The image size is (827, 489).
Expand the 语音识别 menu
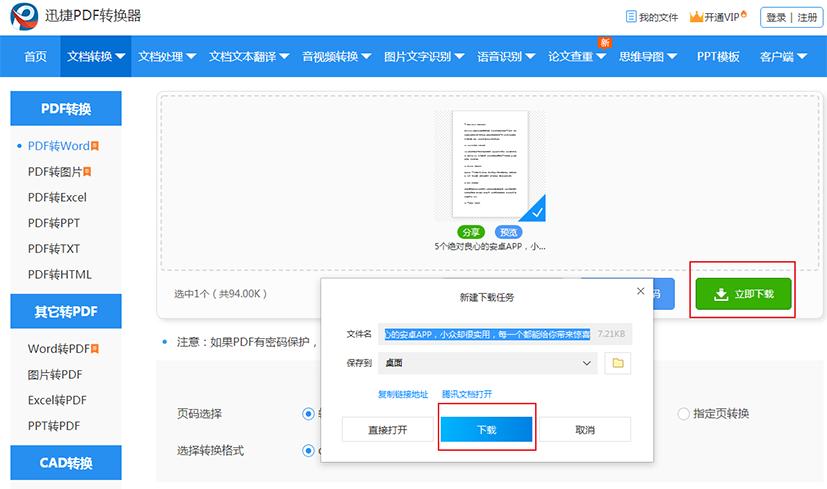coord(506,56)
